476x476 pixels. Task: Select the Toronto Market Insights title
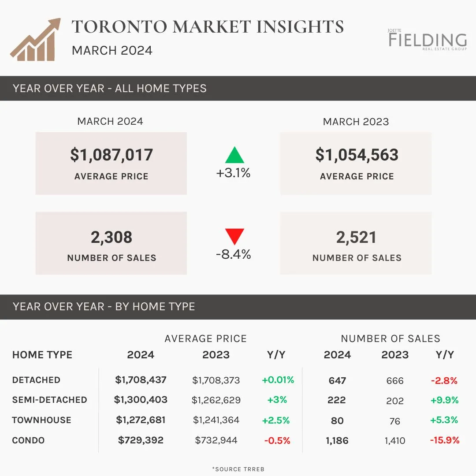pyautogui.click(x=208, y=26)
